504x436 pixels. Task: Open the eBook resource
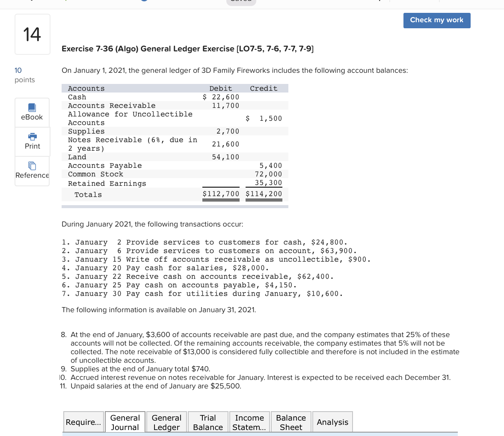[32, 112]
